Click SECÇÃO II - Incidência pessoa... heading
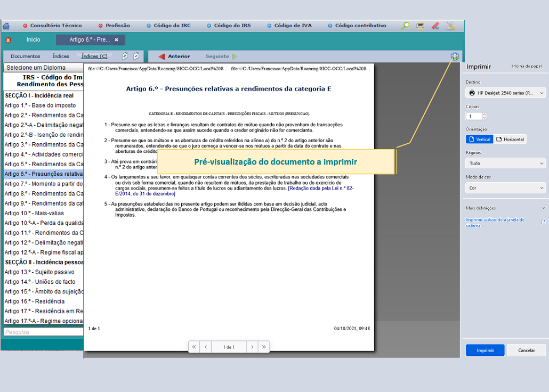The width and height of the screenshot is (549, 392). [44, 262]
